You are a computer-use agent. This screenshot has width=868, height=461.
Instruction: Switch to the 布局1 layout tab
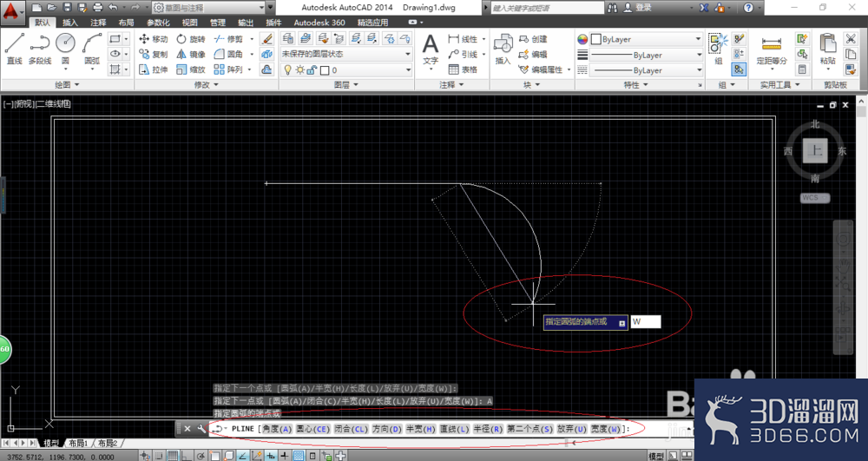(79, 444)
